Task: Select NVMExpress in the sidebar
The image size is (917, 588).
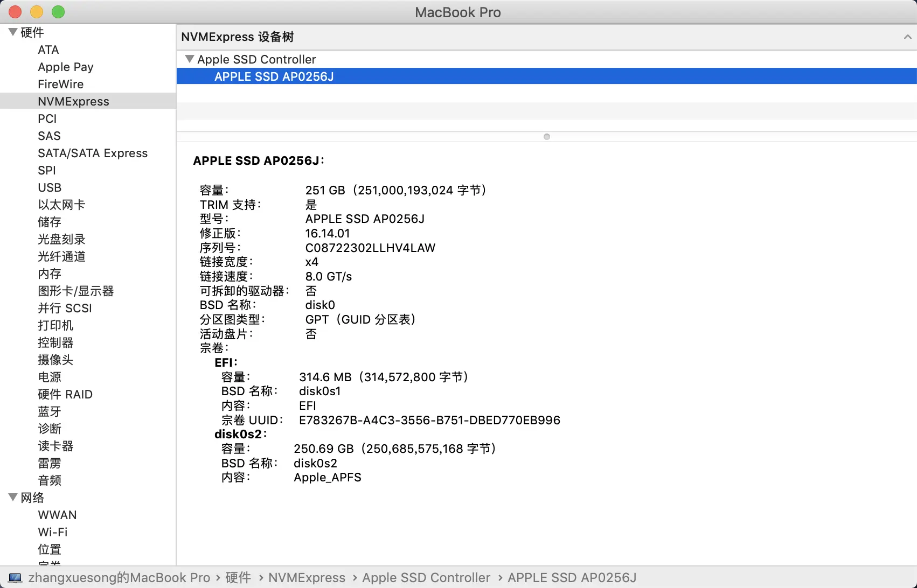Action: coord(73,101)
